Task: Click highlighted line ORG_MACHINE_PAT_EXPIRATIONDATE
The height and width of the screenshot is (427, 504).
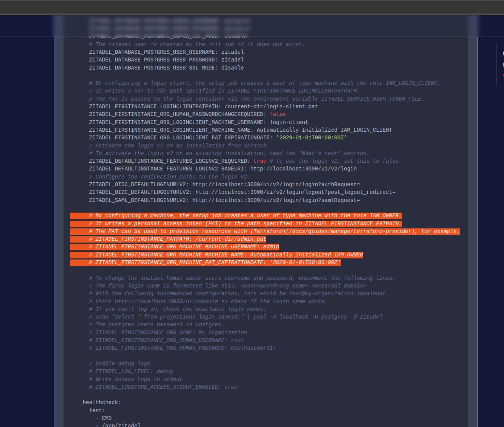Action: point(215,262)
